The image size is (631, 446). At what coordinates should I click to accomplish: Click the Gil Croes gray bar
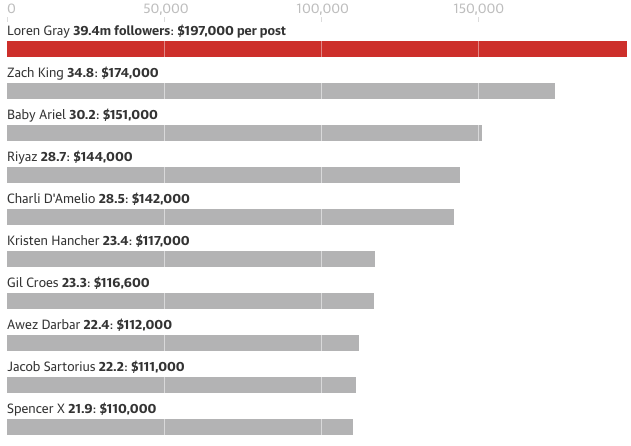190,301
